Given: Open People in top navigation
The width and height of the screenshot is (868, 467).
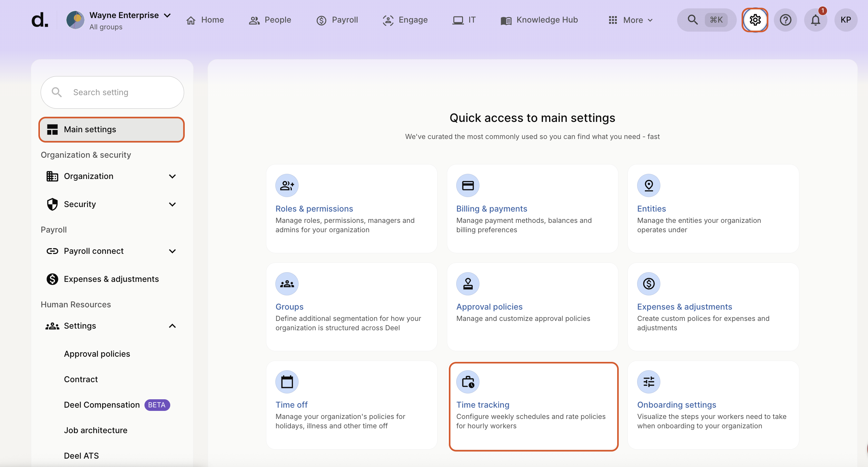Looking at the screenshot, I should pyautogui.click(x=270, y=20).
